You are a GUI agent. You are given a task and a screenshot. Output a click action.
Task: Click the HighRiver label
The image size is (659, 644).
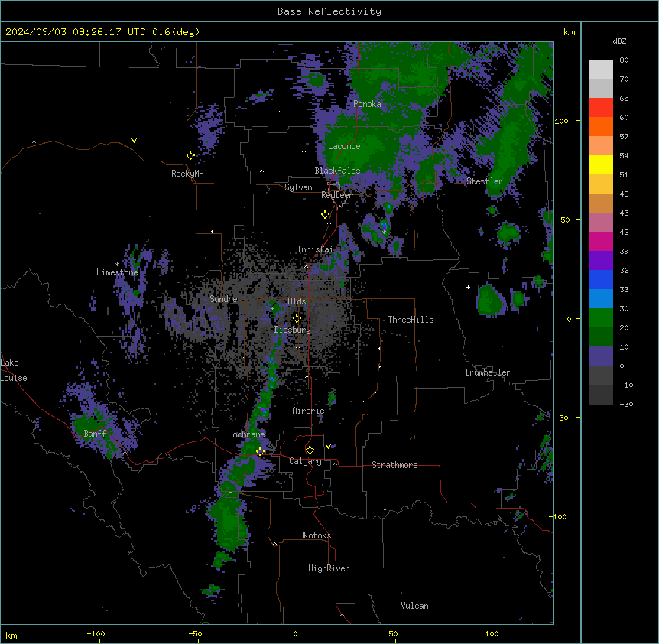click(329, 568)
